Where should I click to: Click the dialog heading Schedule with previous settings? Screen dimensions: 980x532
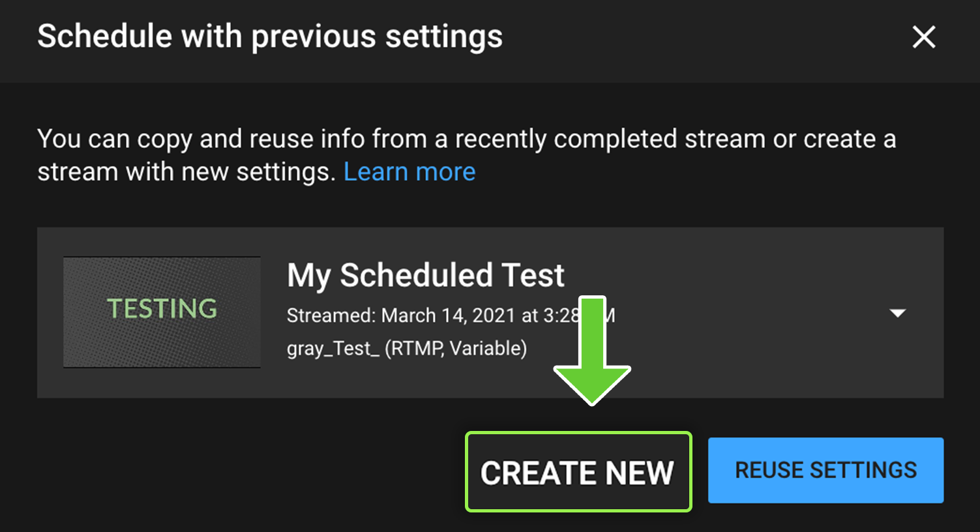point(270,37)
